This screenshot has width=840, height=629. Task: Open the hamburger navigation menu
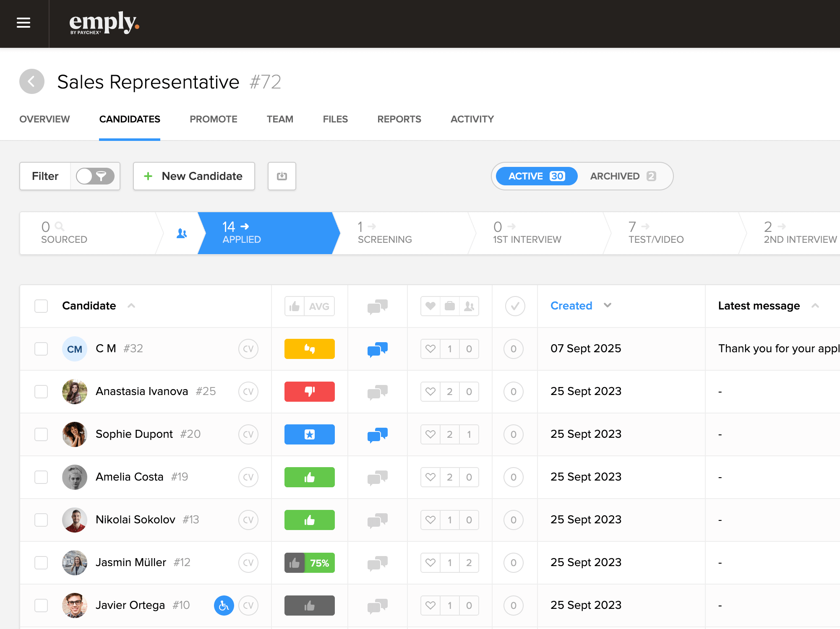point(23,23)
